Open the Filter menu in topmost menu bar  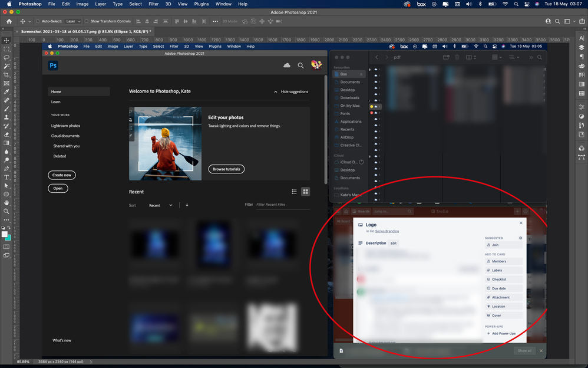(153, 4)
